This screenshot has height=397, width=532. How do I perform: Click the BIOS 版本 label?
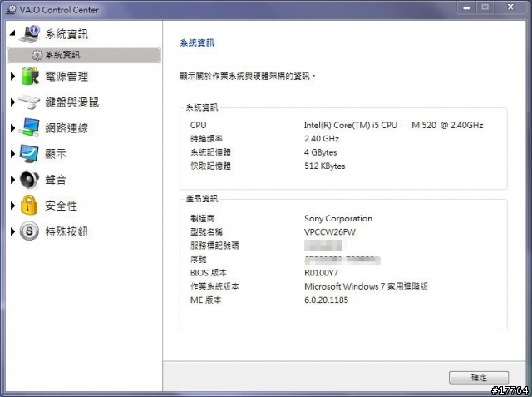click(209, 273)
